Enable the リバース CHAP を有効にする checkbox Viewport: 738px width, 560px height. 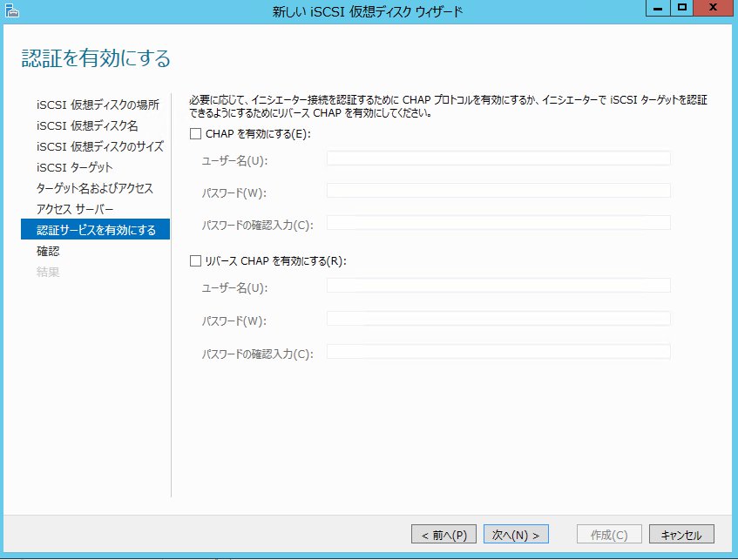195,260
